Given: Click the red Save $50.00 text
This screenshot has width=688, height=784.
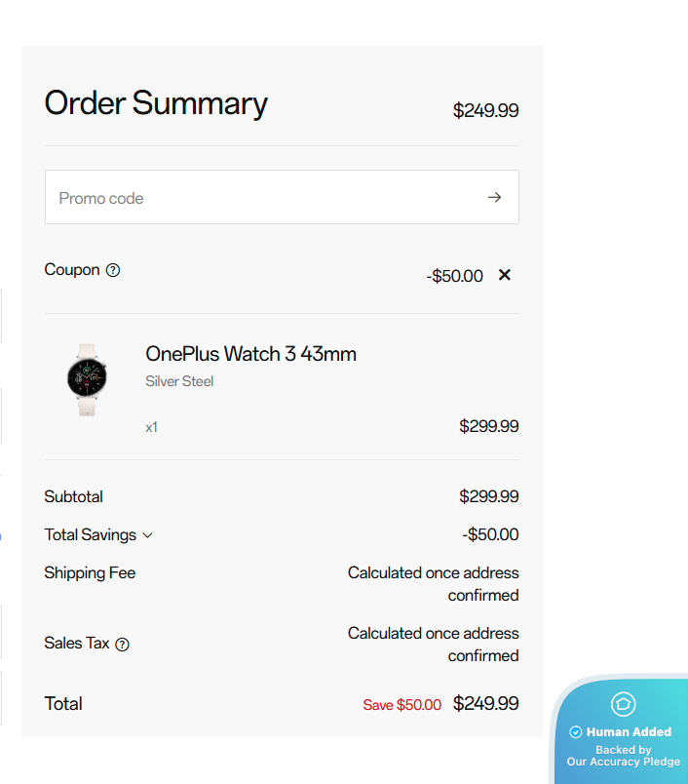Looking at the screenshot, I should (x=401, y=705).
